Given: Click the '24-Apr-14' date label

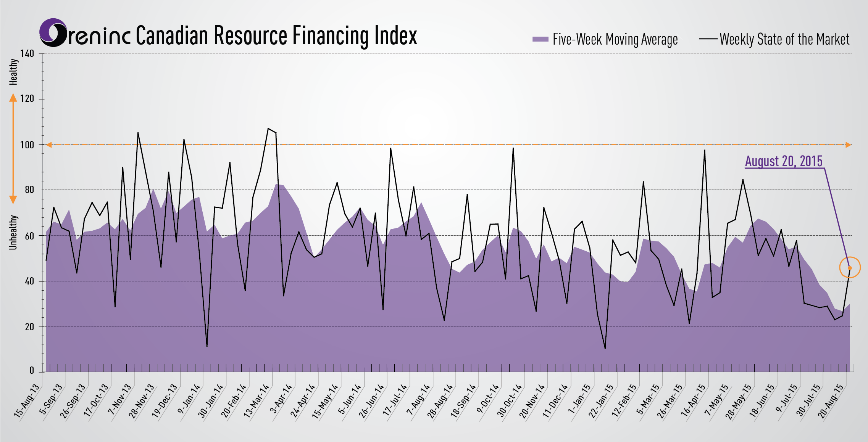Looking at the screenshot, I should point(302,400).
